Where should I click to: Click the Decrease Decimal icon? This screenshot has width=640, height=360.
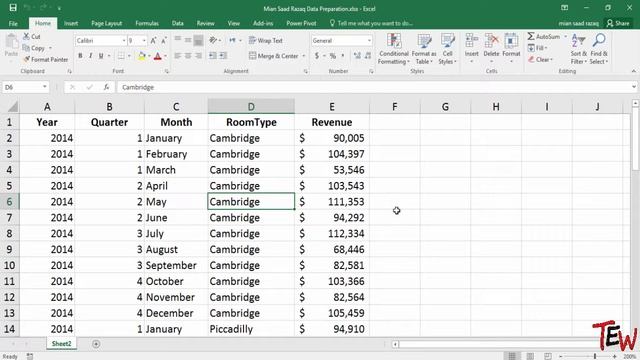pyautogui.click(x=368, y=56)
